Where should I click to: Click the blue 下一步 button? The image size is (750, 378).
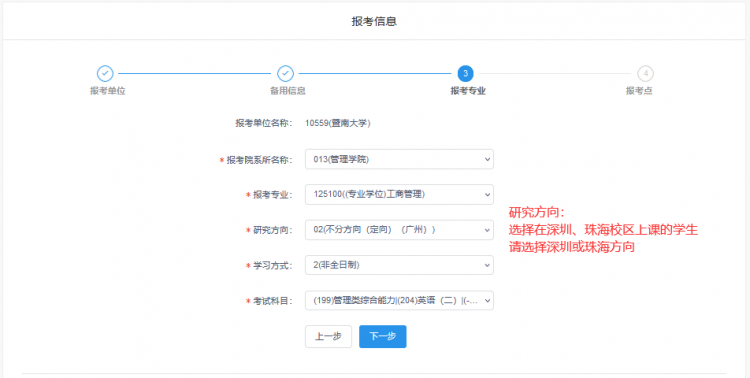pos(383,336)
